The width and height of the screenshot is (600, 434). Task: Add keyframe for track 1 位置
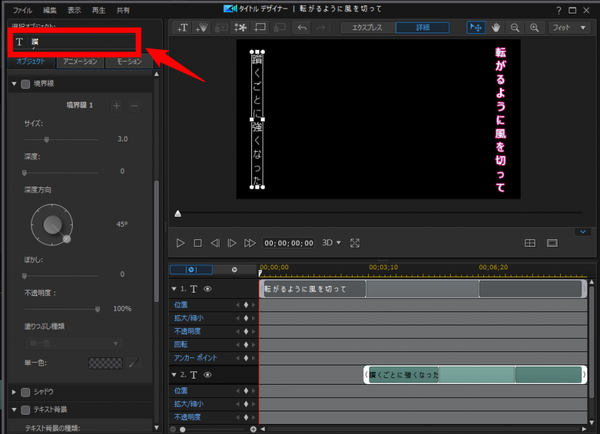point(246,305)
